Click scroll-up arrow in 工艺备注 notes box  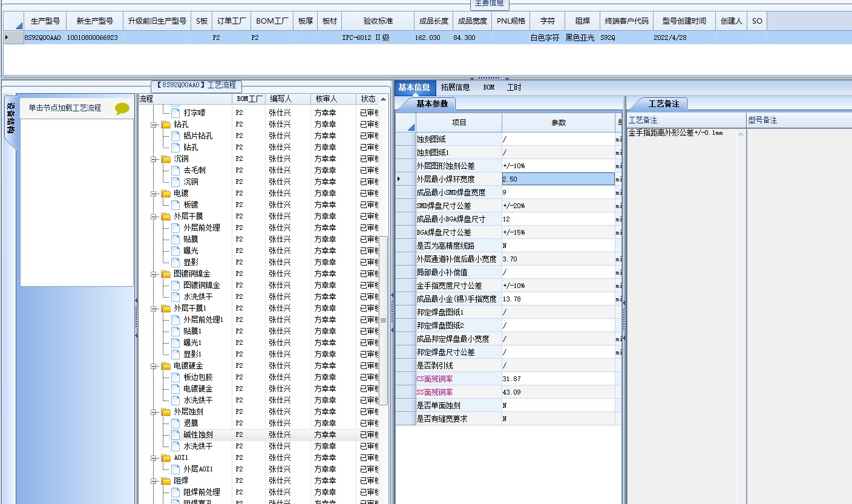click(x=741, y=134)
